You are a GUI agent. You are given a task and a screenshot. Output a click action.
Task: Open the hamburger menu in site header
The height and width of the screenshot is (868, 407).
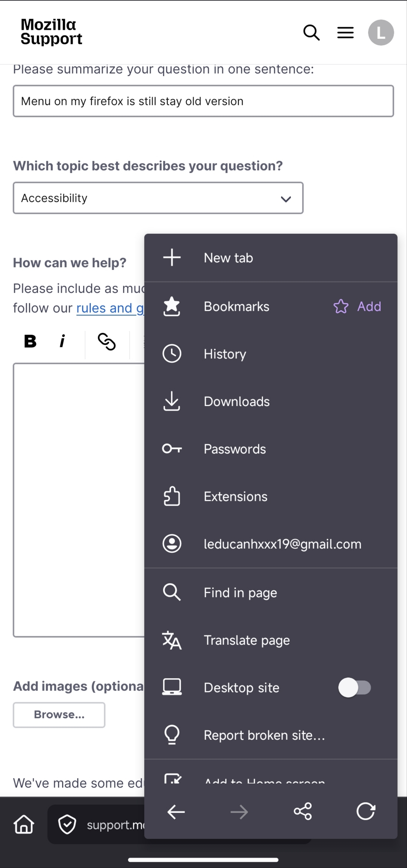tap(345, 33)
